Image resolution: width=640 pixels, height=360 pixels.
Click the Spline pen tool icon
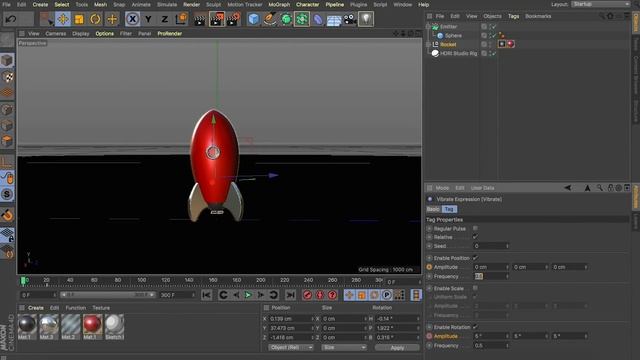point(269,19)
